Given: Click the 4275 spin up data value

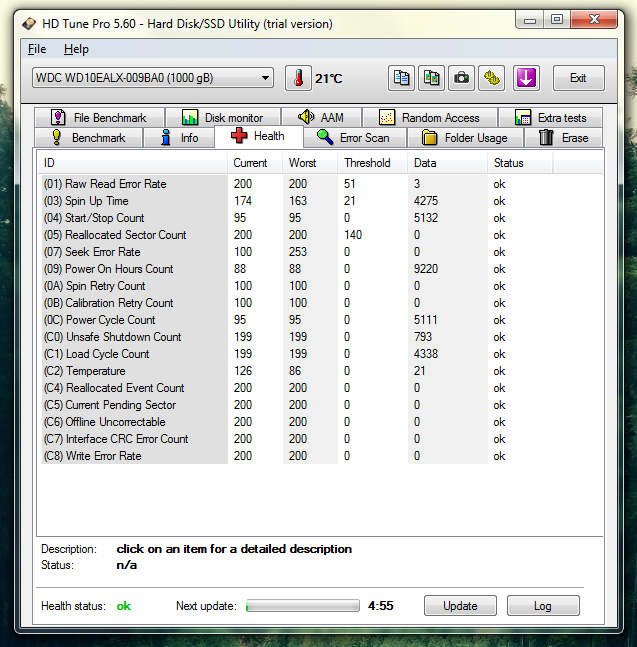Looking at the screenshot, I should pyautogui.click(x=426, y=201).
